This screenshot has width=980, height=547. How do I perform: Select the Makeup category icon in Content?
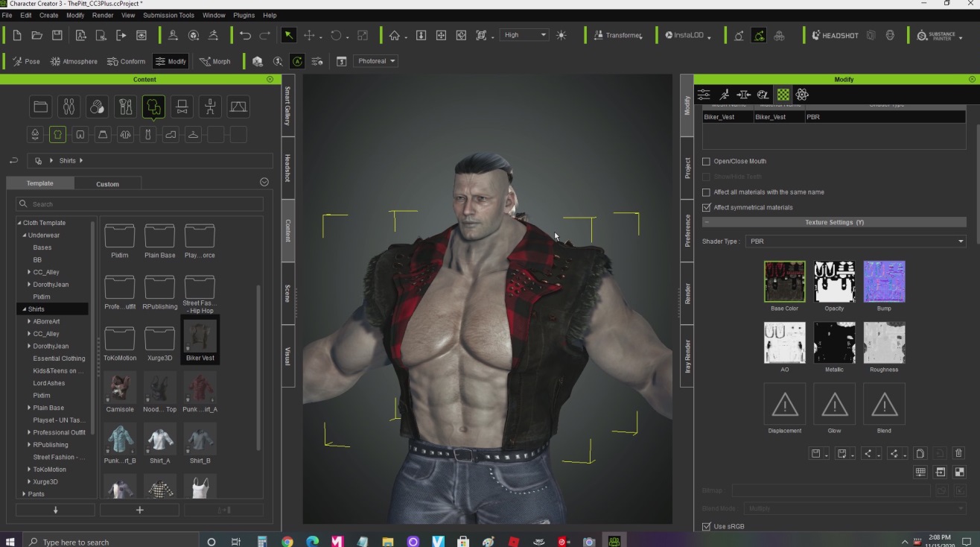tap(125, 107)
